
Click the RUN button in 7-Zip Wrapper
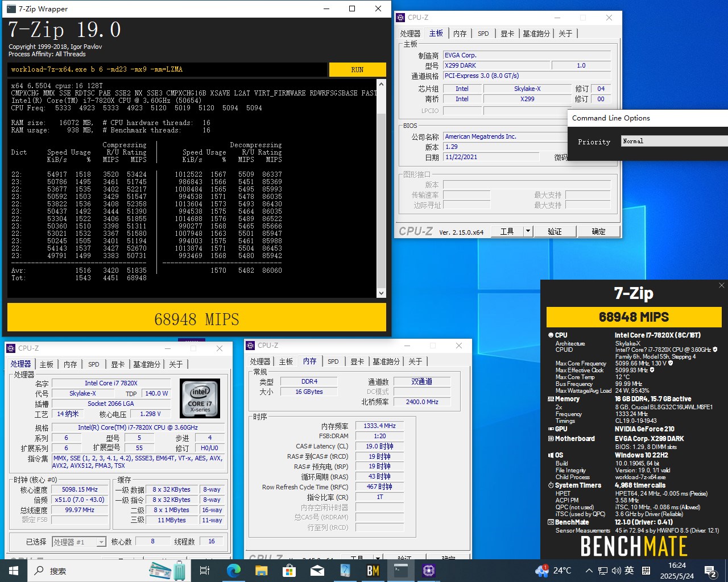[x=357, y=69]
